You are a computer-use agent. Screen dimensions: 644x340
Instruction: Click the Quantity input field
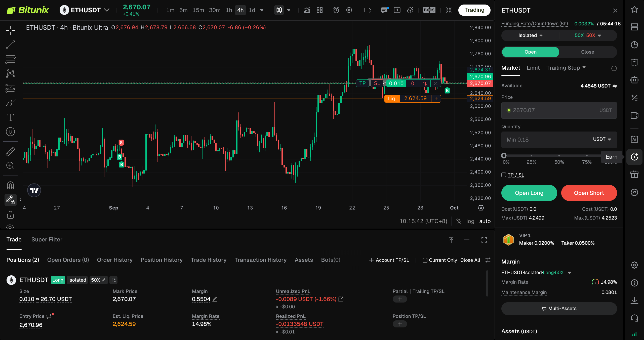click(559, 140)
